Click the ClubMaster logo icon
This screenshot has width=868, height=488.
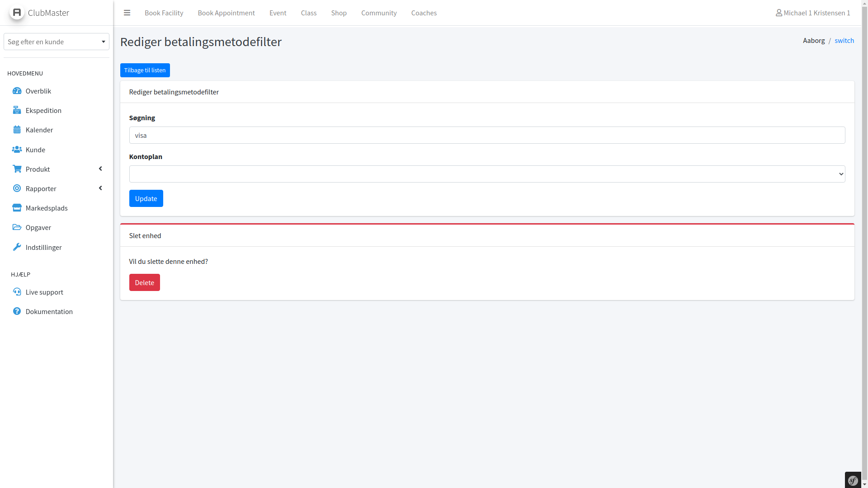tap(17, 12)
